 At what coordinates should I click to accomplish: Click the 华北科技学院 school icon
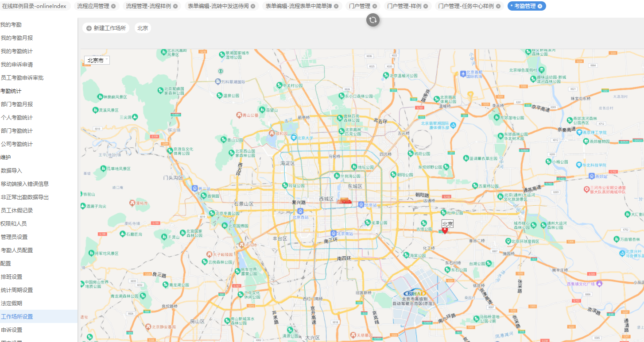coord(578,165)
